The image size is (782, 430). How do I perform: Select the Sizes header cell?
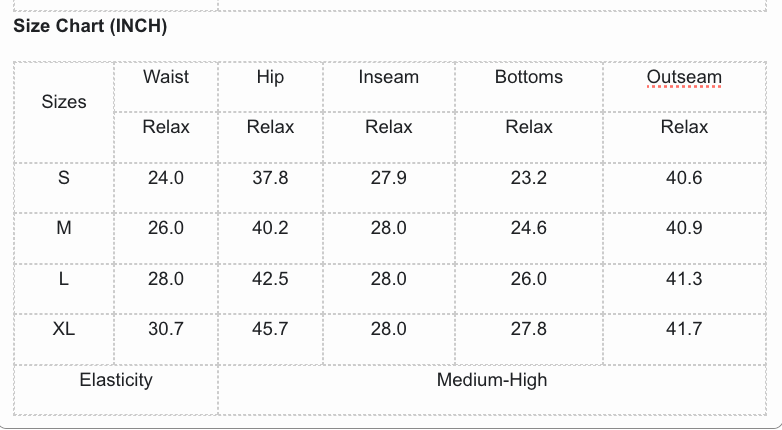tap(64, 102)
